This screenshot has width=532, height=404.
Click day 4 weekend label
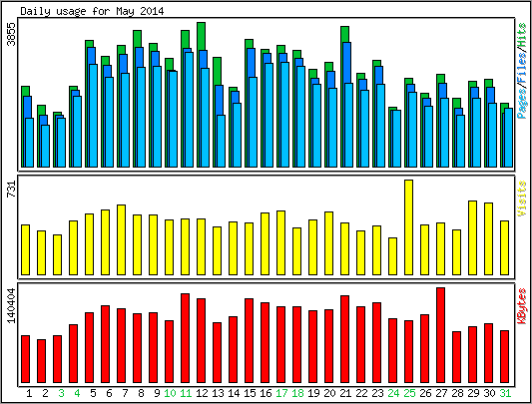[77, 393]
